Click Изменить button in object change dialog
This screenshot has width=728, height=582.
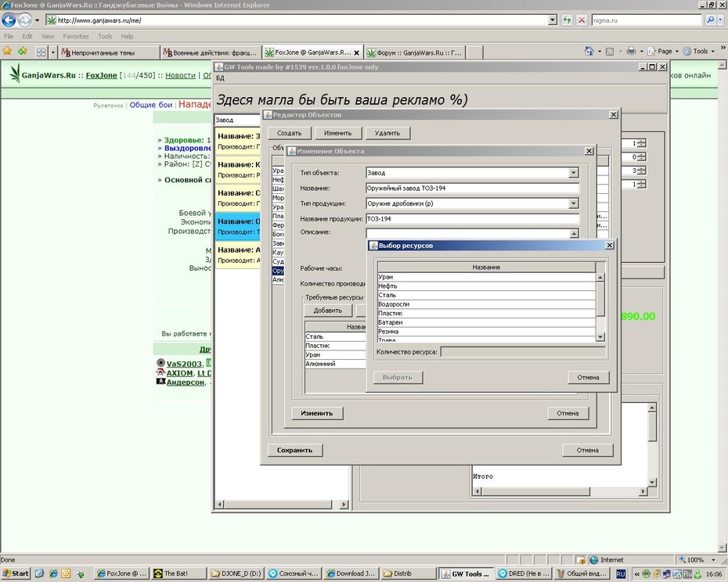pyautogui.click(x=317, y=413)
